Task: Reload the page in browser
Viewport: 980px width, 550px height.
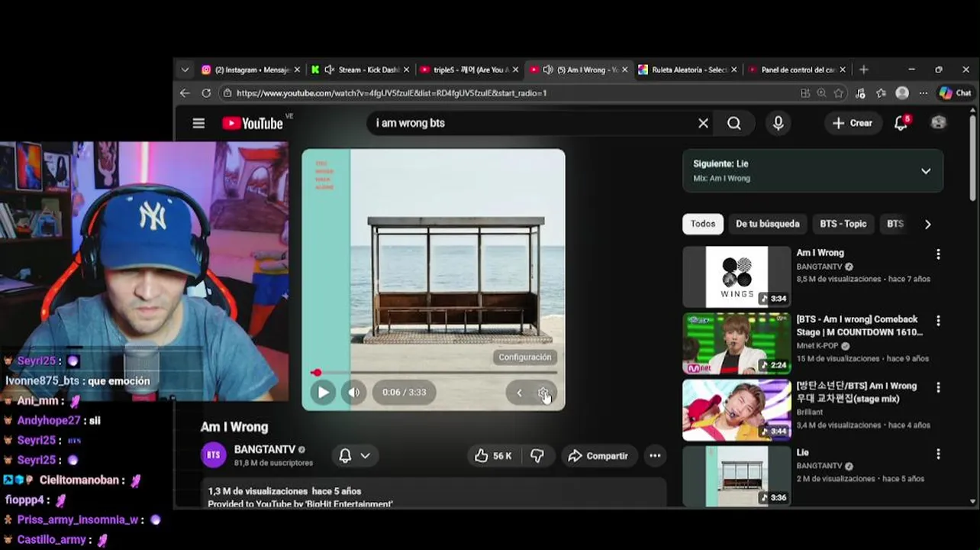Action: click(x=206, y=93)
